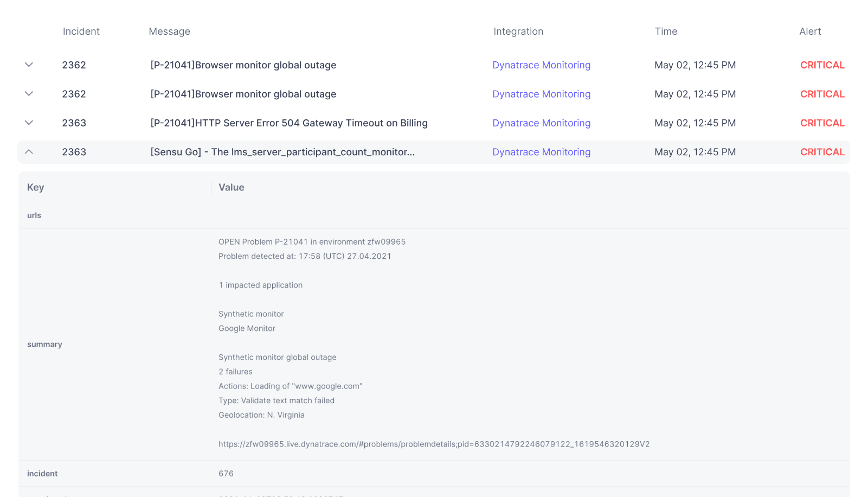Click the Alert column header

point(810,31)
